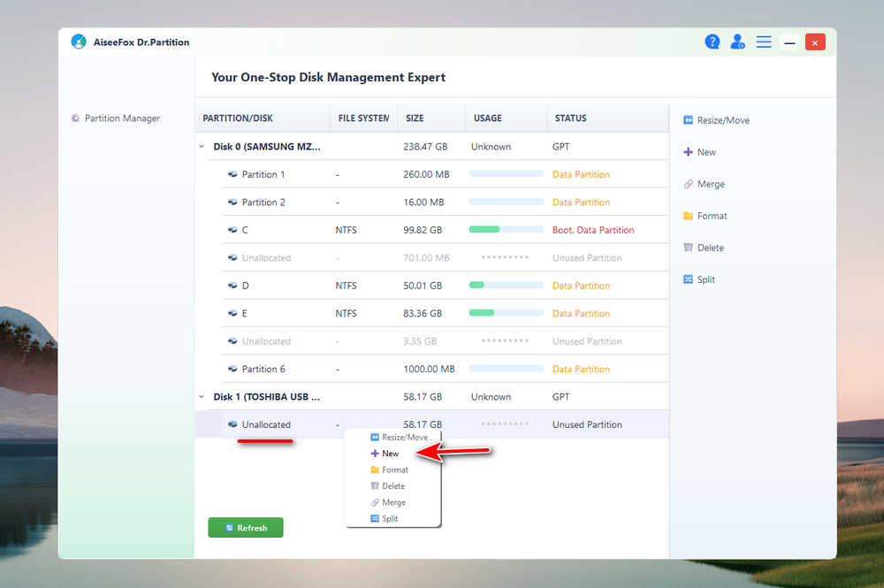Click Format folder icon in right panel
This screenshot has height=588, width=884.
tap(689, 216)
